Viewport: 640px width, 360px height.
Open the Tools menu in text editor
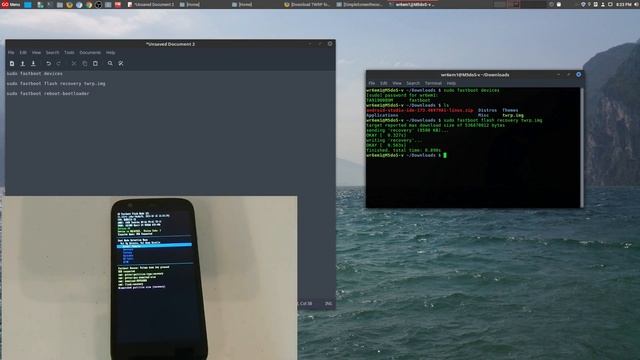point(69,53)
